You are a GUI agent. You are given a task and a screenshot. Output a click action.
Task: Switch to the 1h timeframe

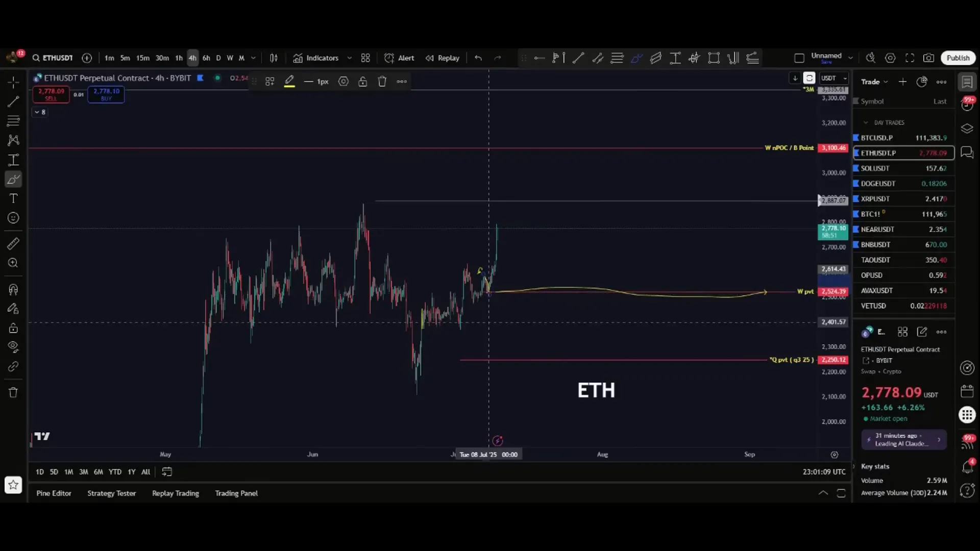[x=179, y=58]
